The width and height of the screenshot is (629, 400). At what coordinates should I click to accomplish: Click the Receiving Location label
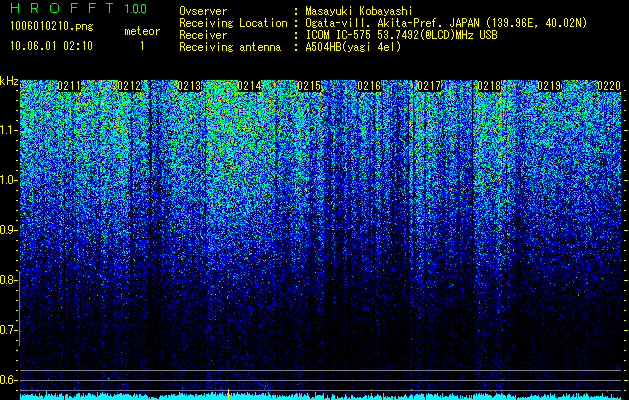click(233, 23)
